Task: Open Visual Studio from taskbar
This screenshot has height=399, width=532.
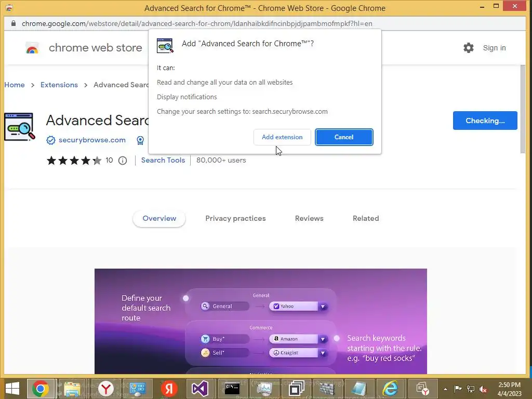Action: coord(200,389)
